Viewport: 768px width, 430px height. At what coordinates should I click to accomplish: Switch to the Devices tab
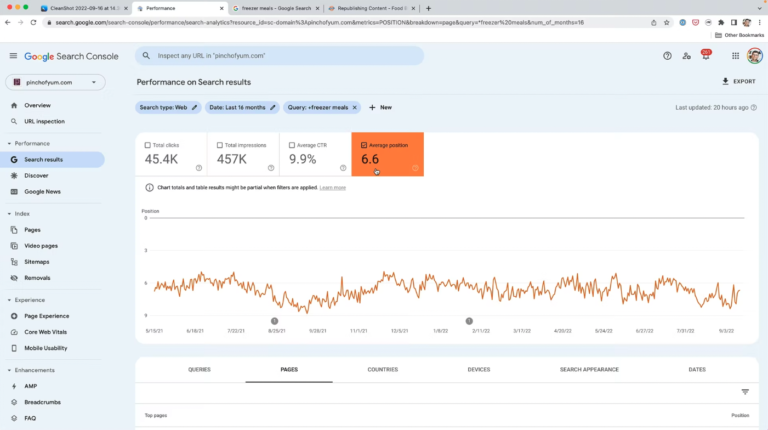pyautogui.click(x=479, y=370)
